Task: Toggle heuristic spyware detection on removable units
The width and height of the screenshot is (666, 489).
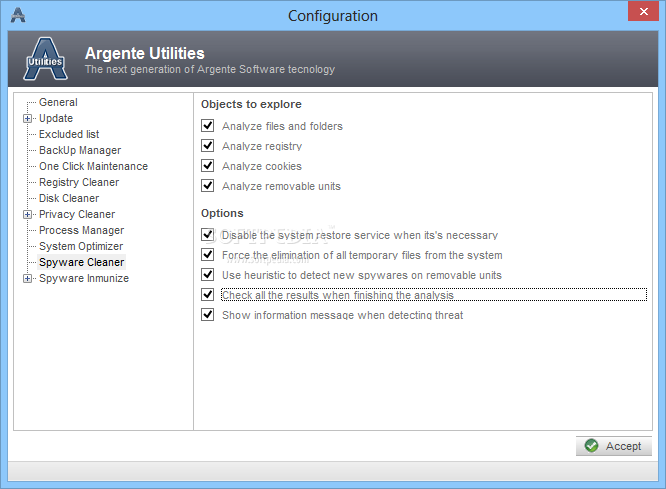Action: pos(207,274)
